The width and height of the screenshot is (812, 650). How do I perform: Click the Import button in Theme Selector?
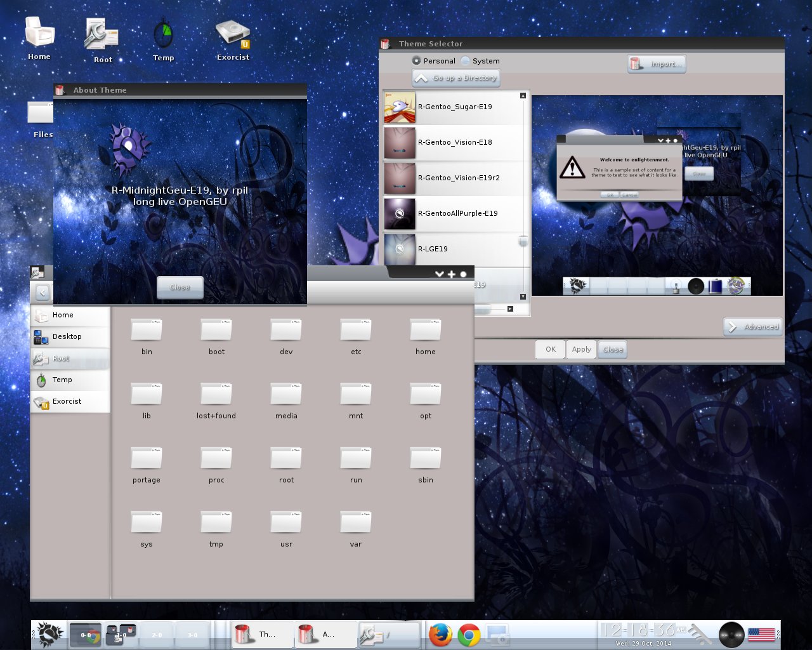pyautogui.click(x=657, y=63)
